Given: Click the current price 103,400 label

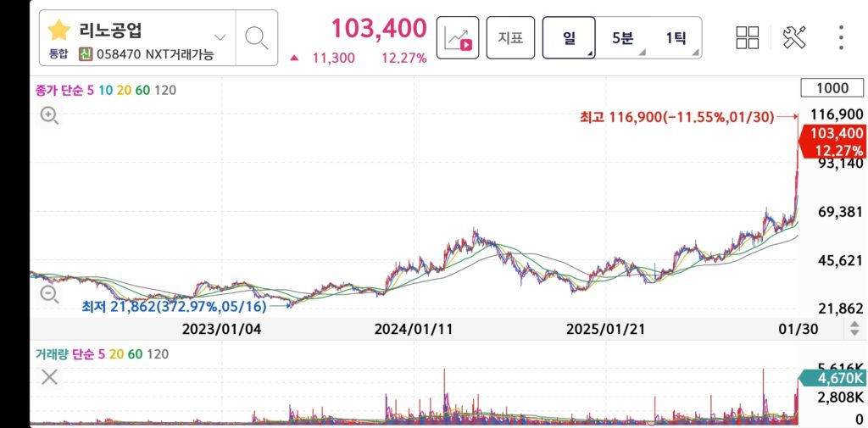Looking at the screenshot, I should pyautogui.click(x=836, y=133).
